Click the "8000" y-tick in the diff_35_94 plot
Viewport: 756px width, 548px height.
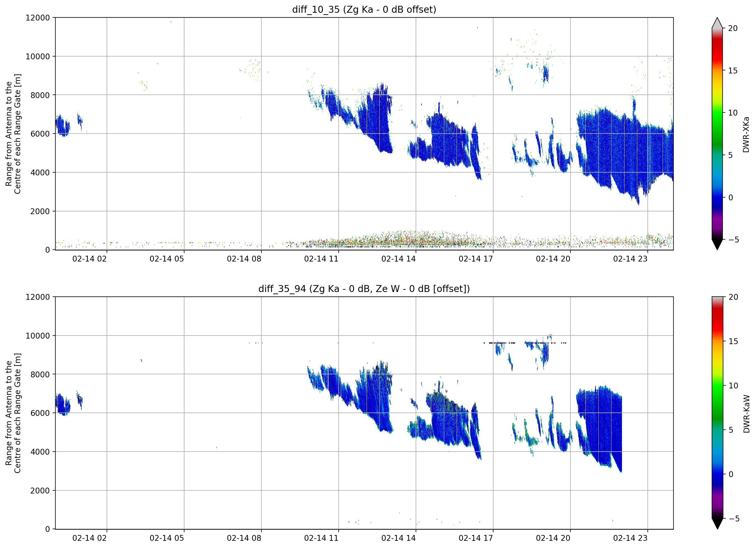coord(40,374)
